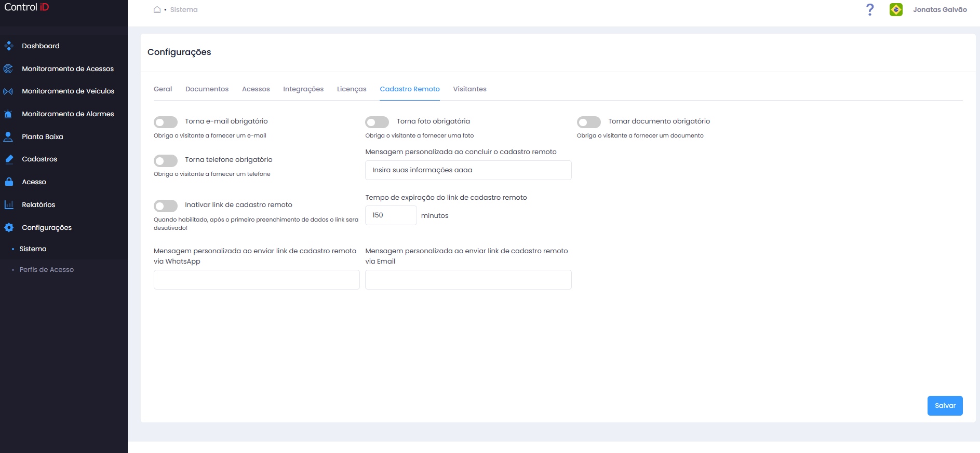Open the Integrações tab
Screen dimensions: 980x453
coord(303,89)
